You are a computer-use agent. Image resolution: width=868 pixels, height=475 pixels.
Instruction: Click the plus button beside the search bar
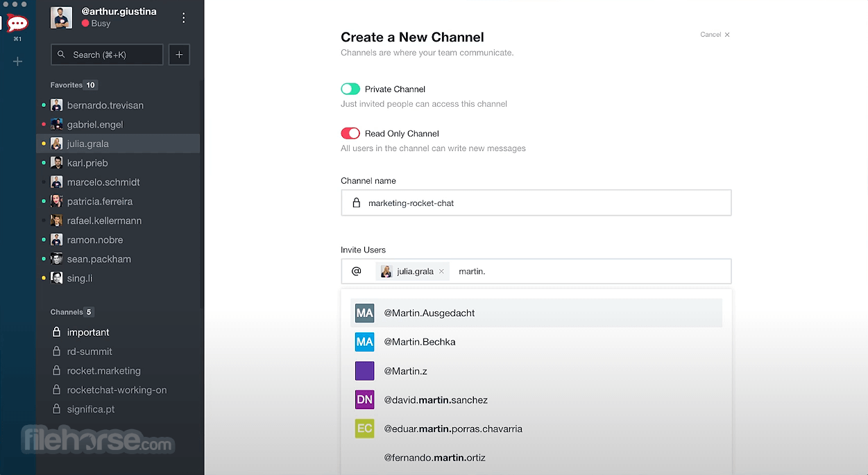click(x=179, y=54)
